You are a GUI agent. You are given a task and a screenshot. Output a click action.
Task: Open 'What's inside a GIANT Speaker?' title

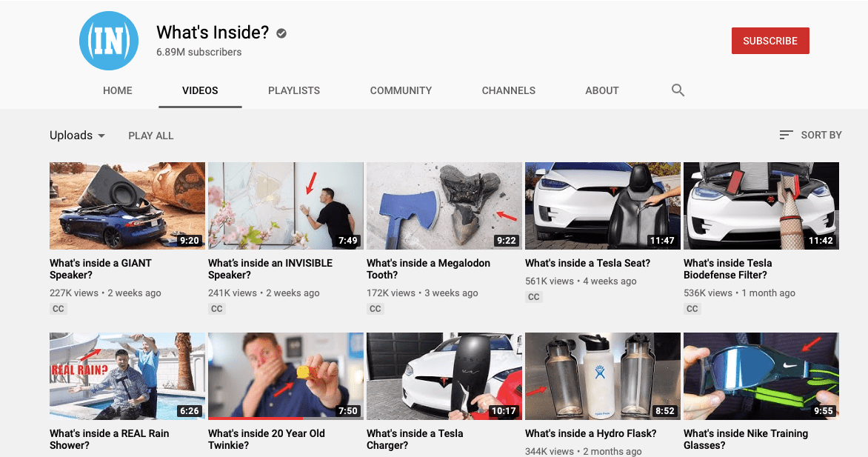[x=100, y=269]
